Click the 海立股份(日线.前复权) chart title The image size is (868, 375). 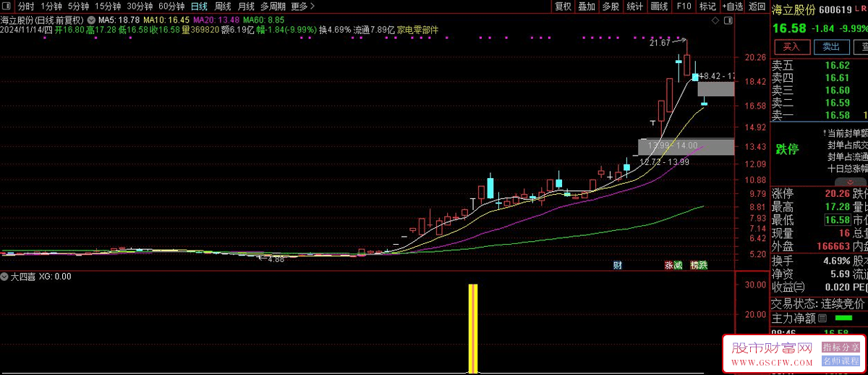(x=43, y=20)
